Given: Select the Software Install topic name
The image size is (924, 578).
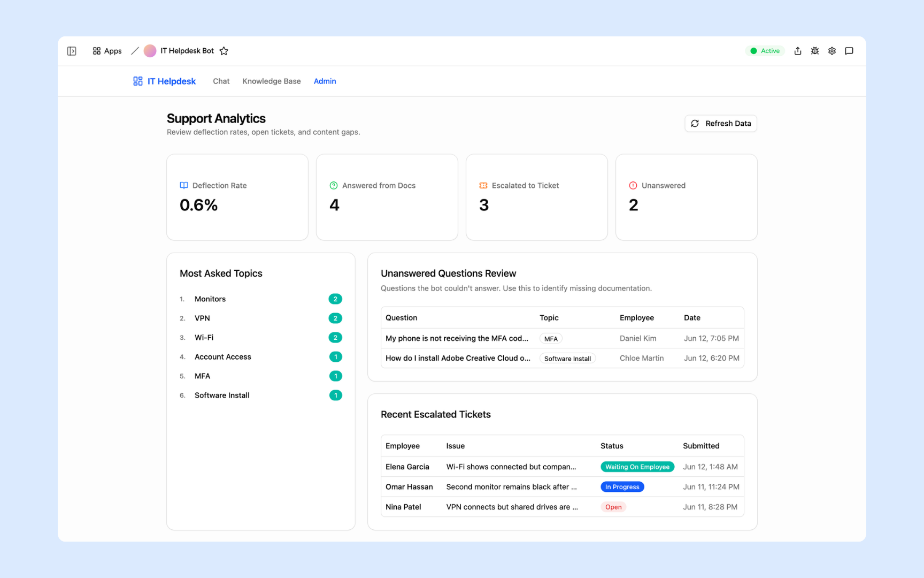Looking at the screenshot, I should [x=222, y=395].
